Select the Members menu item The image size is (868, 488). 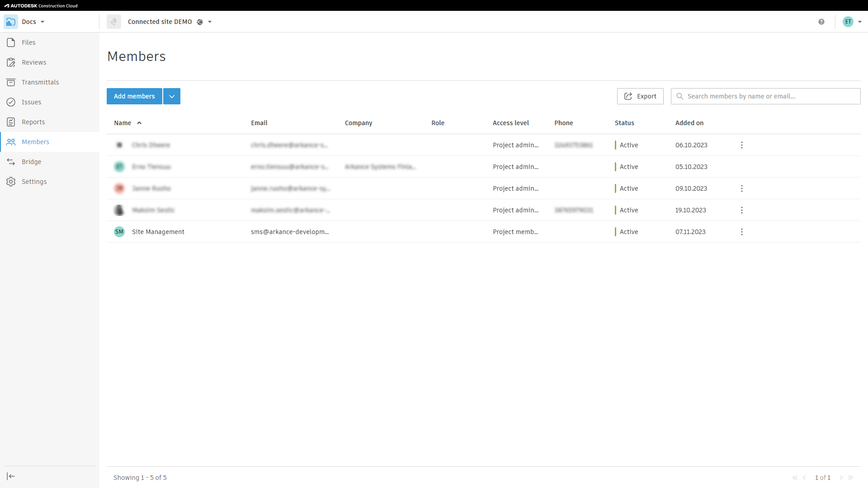pyautogui.click(x=35, y=142)
